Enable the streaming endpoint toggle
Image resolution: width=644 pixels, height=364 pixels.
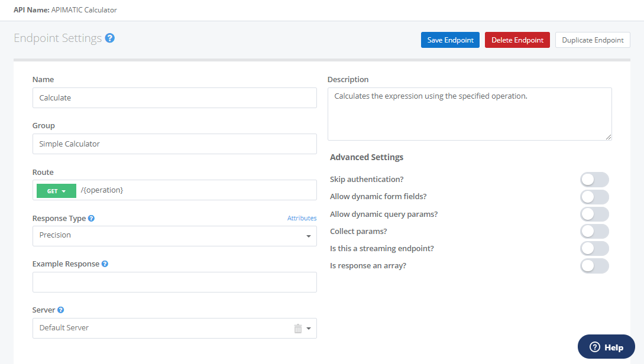coord(594,248)
